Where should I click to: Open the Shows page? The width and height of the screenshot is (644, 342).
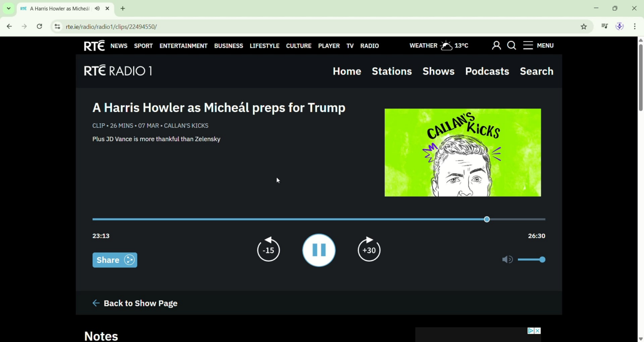point(439,71)
